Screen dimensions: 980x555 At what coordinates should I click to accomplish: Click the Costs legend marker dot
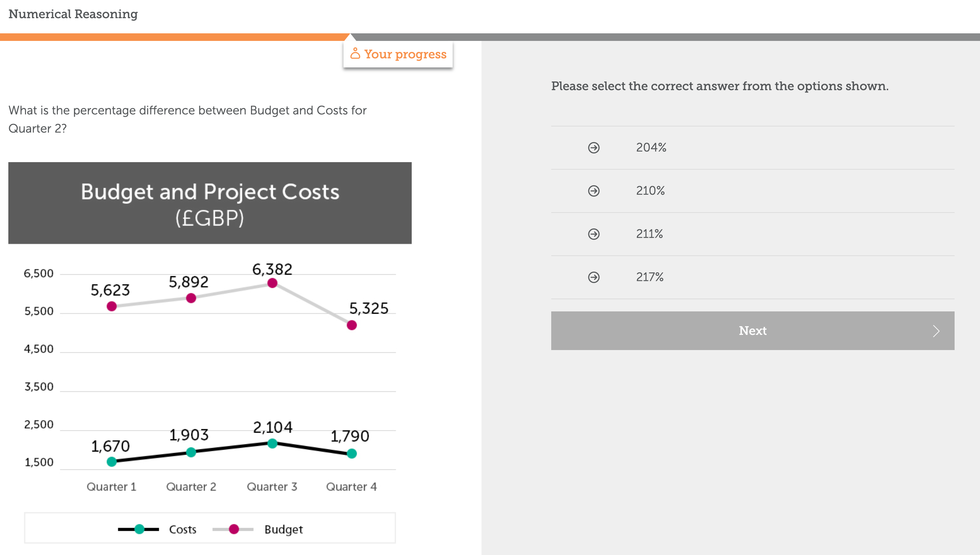tap(139, 529)
